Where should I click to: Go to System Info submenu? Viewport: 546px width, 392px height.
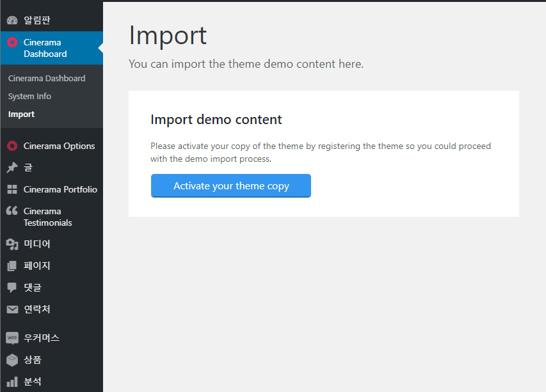[x=29, y=97]
